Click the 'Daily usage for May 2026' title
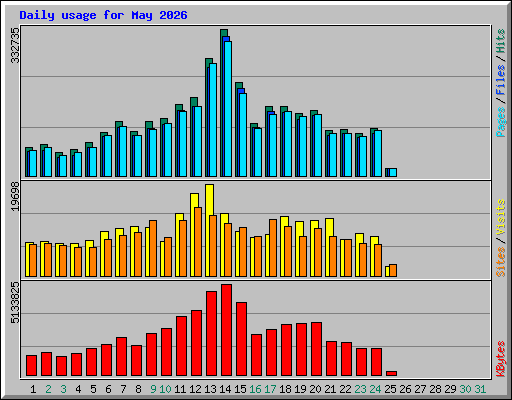This screenshot has width=512, height=400. 103,15
